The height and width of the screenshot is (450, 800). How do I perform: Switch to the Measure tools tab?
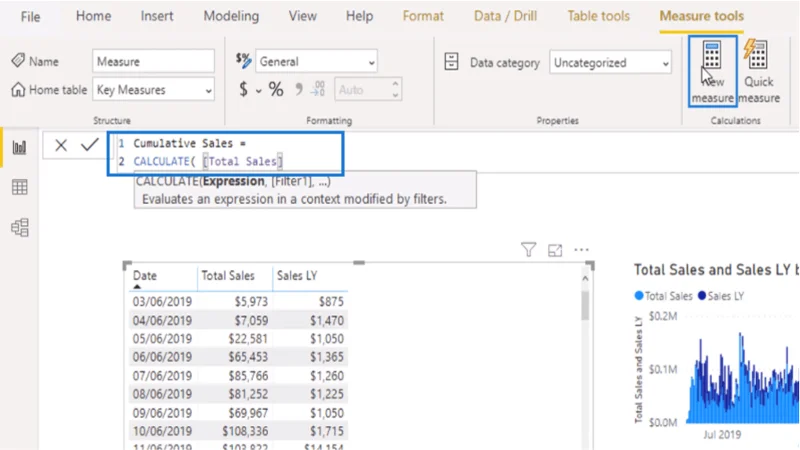[x=702, y=16]
